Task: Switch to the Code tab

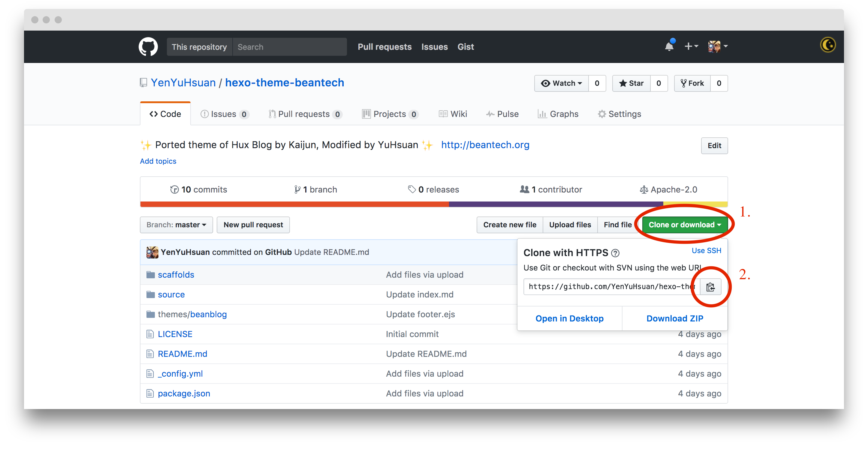Action: [165, 114]
